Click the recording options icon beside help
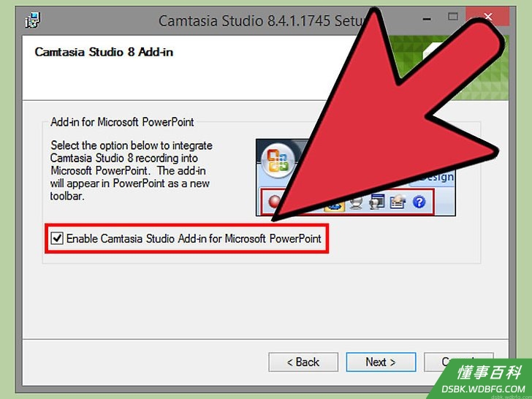Image resolution: width=532 pixels, height=399 pixels. 398,202
